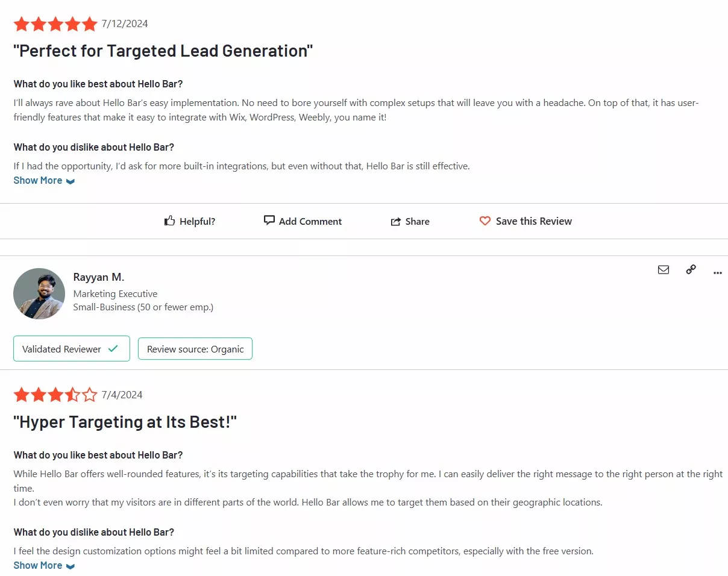Click chevron beside bottom Show More
728x576 pixels.
click(71, 566)
